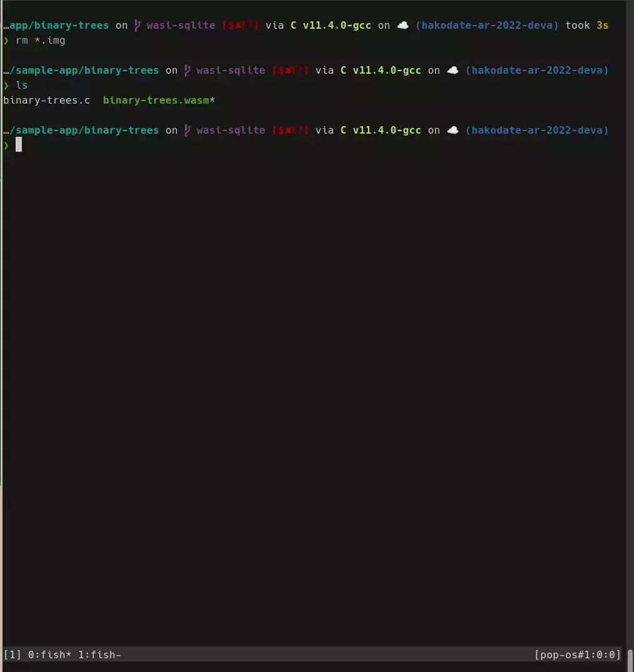This screenshot has height=672, width=634.
Task: Click the terminal cursor at the prompt
Action: coord(19,145)
